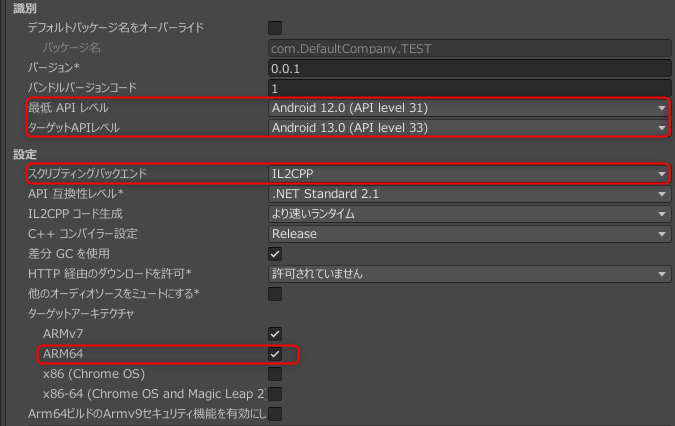This screenshot has width=675, height=426.
Task: Click the バージョン field showing 0.0.1
Action: point(470,68)
